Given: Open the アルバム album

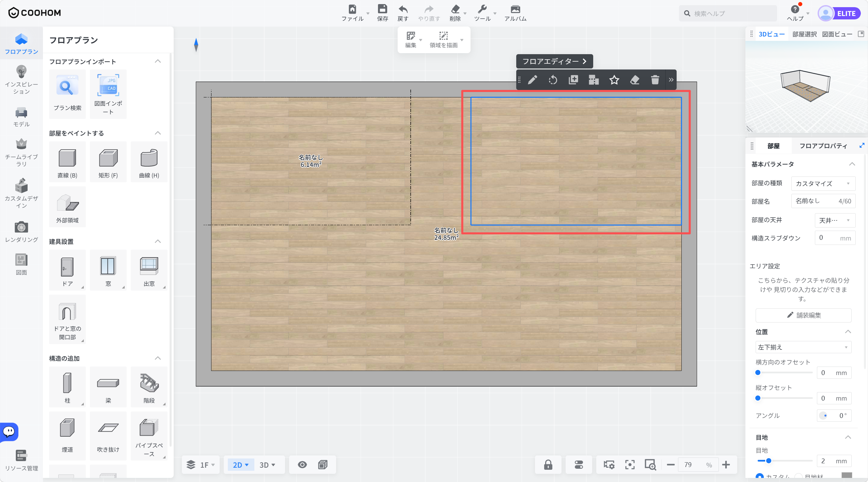Looking at the screenshot, I should click(x=515, y=13).
